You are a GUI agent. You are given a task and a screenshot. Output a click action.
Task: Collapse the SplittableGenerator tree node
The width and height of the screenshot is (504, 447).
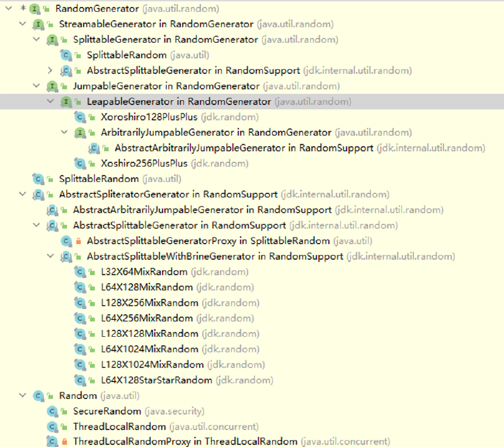tap(37, 40)
